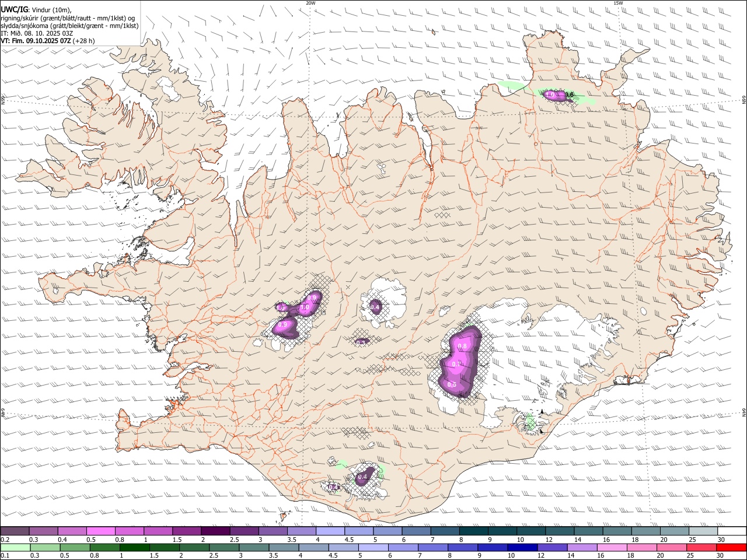
Task: Select the upper legend swatch between 14 and 16
Action: 588,531
